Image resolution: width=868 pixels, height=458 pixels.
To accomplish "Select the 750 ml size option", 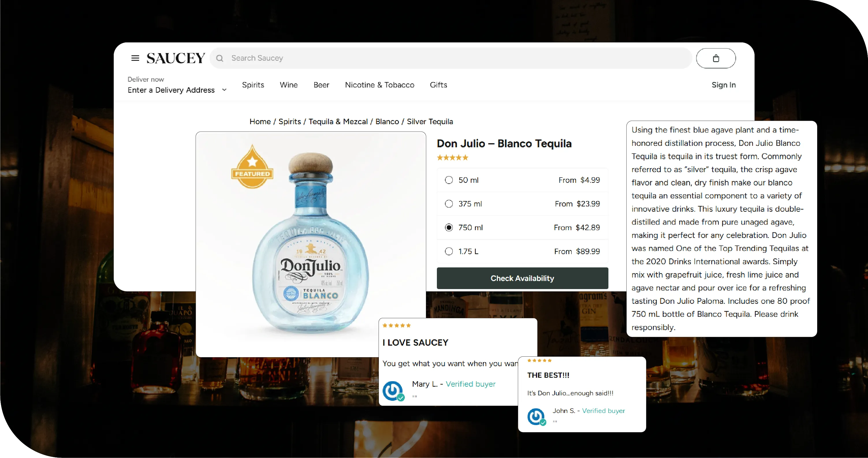I will point(449,228).
